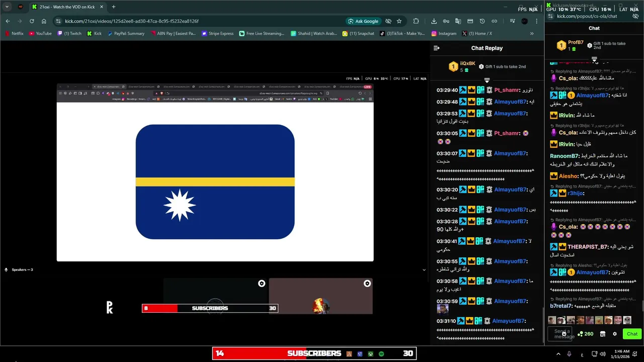
Task: Open the Snapchat bookmark
Action: [x=358, y=34]
